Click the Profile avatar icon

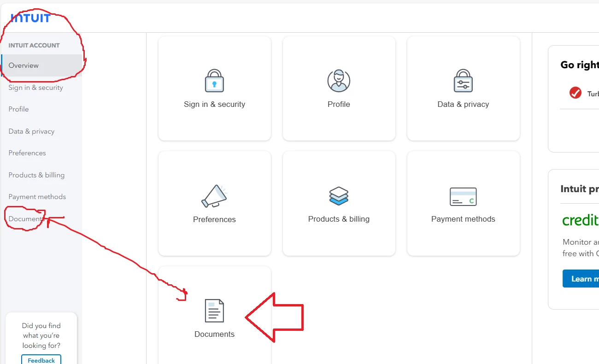pyautogui.click(x=339, y=81)
